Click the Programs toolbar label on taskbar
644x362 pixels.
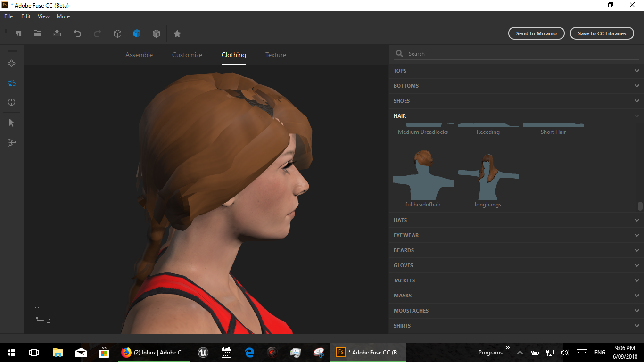coord(490,353)
